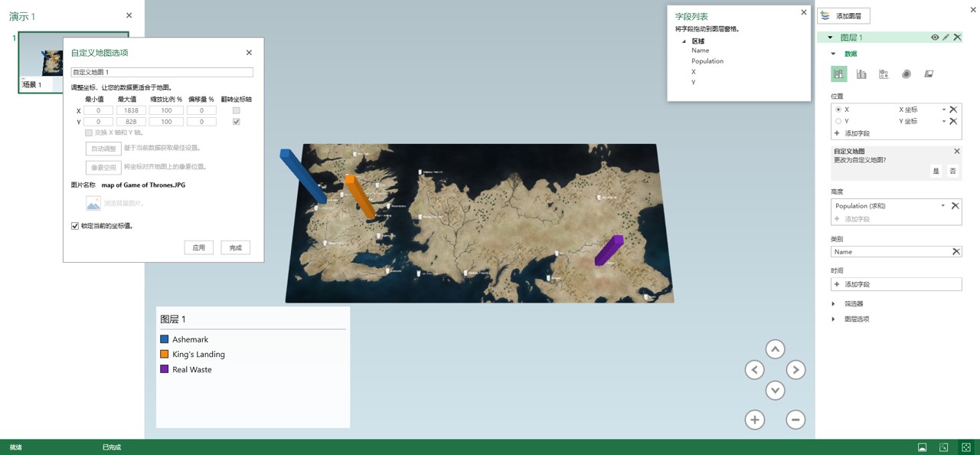The height and width of the screenshot is (455, 980).
Task: Close the 演示 1 tour pane
Action: tap(129, 15)
